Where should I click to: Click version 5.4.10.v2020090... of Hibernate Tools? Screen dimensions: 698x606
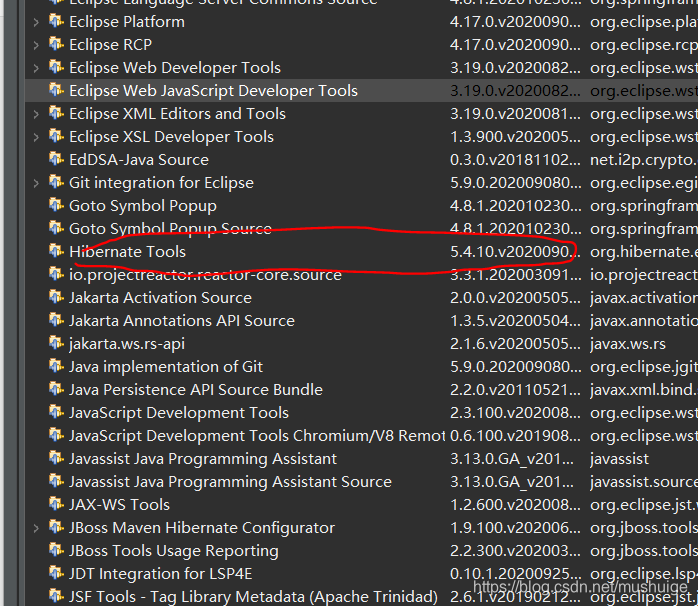pyautogui.click(x=515, y=252)
